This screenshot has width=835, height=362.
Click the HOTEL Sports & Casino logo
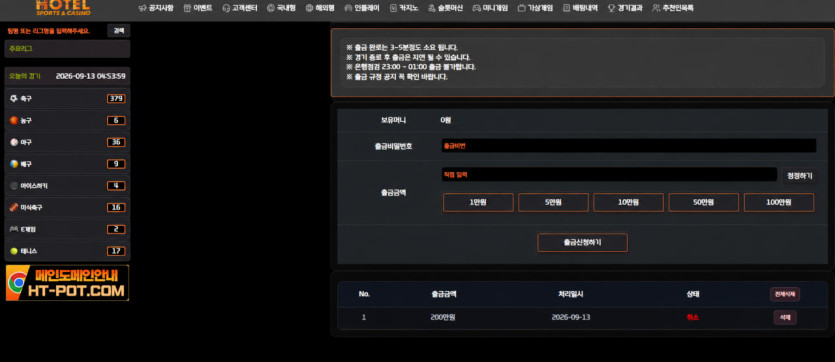tap(63, 7)
